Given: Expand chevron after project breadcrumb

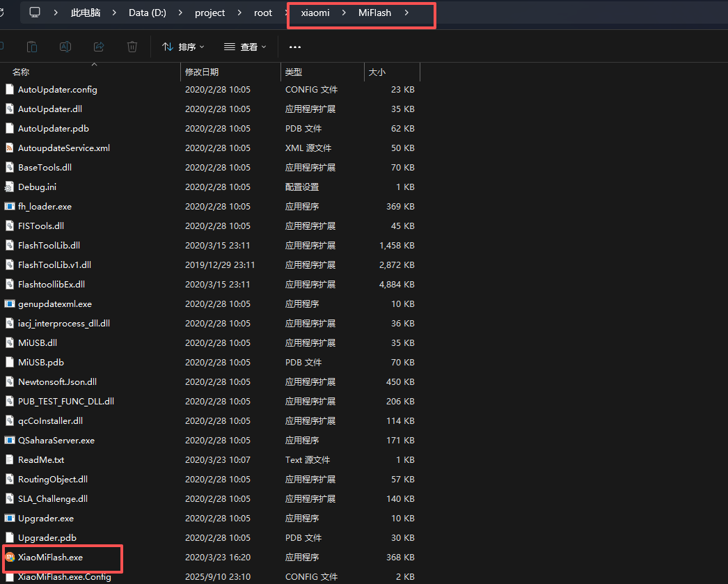Looking at the screenshot, I should tap(239, 13).
